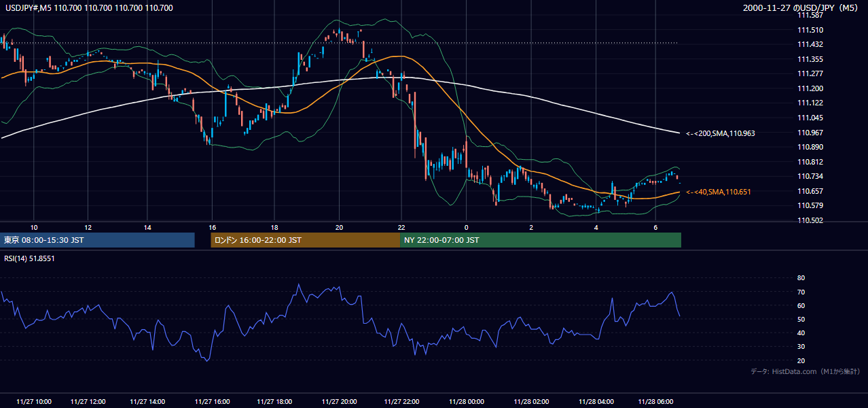The height and width of the screenshot is (408, 868).
Task: Click the RSI axis value 40
Action: pyautogui.click(x=801, y=333)
